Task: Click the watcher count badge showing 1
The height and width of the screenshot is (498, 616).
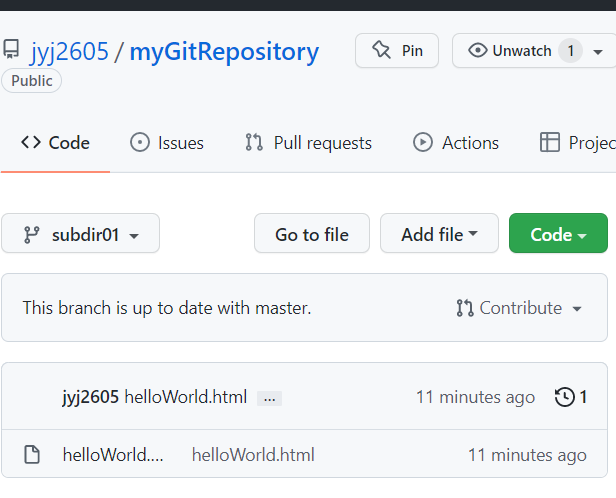Action: (x=570, y=50)
